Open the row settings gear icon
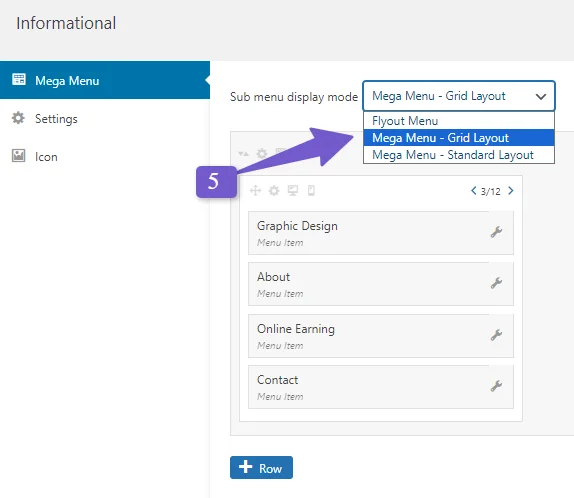The height and width of the screenshot is (498, 574). coord(262,153)
